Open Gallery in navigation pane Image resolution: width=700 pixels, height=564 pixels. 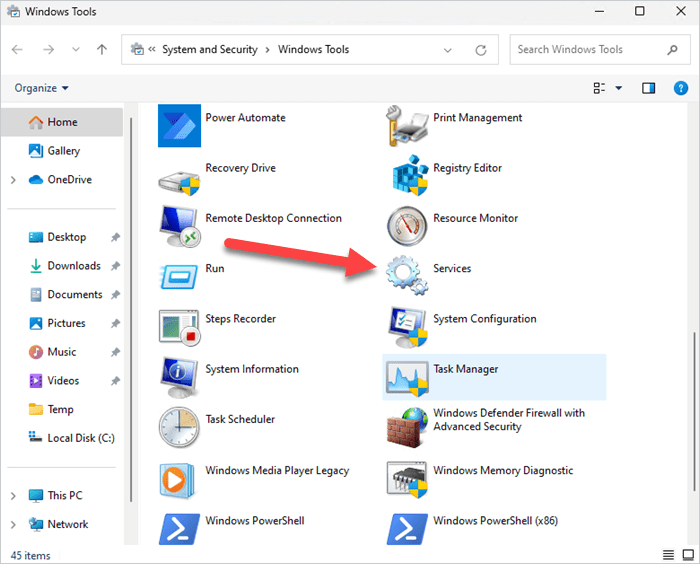coord(62,151)
